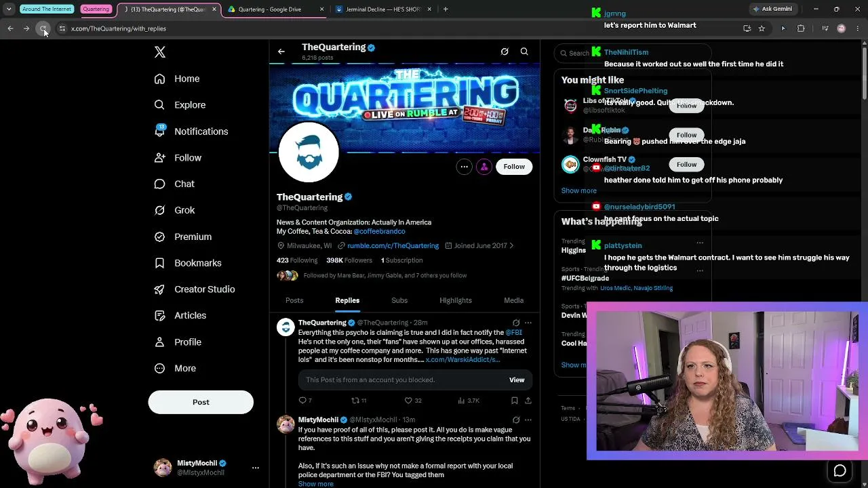This screenshot has width=868, height=488.
Task: Go to Home in sidebar
Action: click(177, 79)
